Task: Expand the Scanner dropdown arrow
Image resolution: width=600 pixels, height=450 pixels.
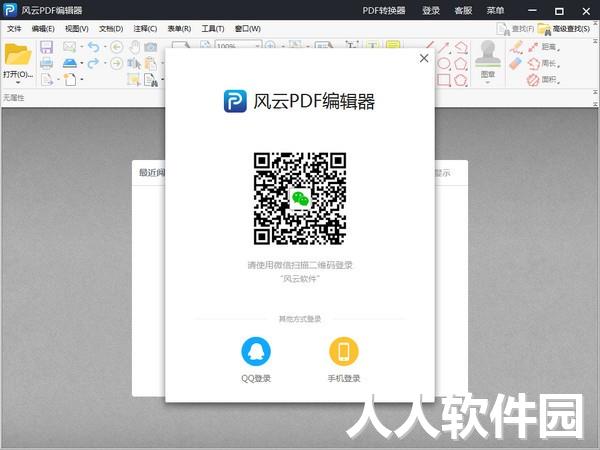Action: (x=82, y=63)
